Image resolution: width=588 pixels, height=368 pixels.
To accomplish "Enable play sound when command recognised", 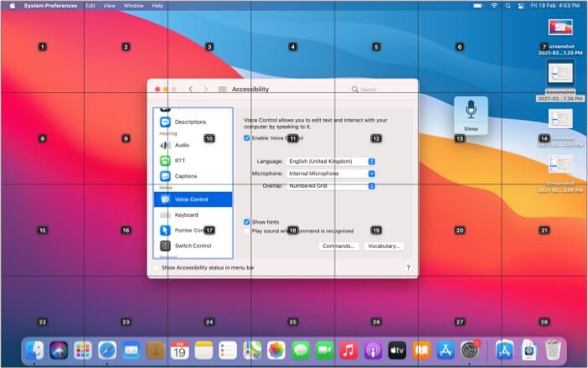I will (x=247, y=231).
